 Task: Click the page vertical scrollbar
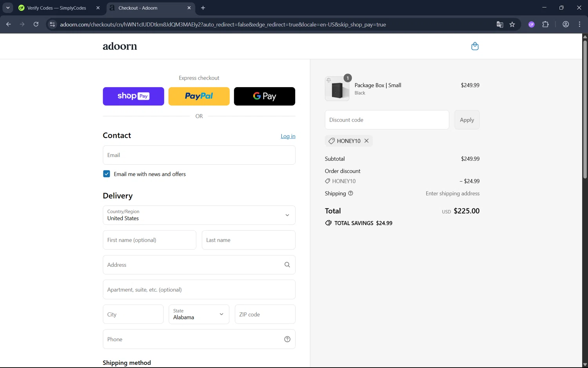pyautogui.click(x=585, y=110)
